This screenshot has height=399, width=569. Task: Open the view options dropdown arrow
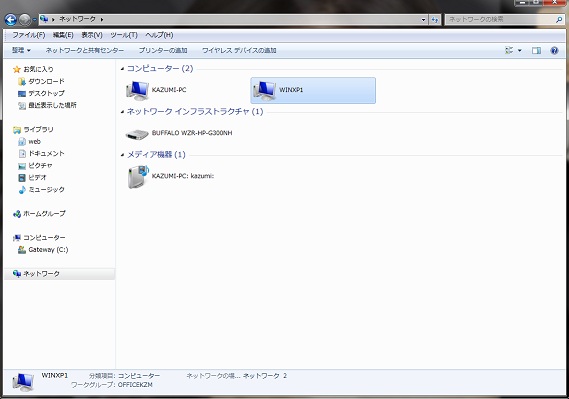tap(519, 50)
